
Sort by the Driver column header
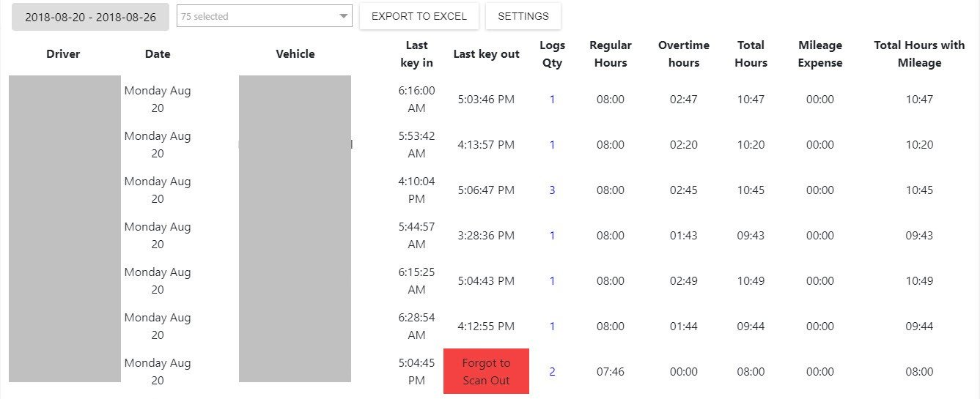tap(63, 54)
